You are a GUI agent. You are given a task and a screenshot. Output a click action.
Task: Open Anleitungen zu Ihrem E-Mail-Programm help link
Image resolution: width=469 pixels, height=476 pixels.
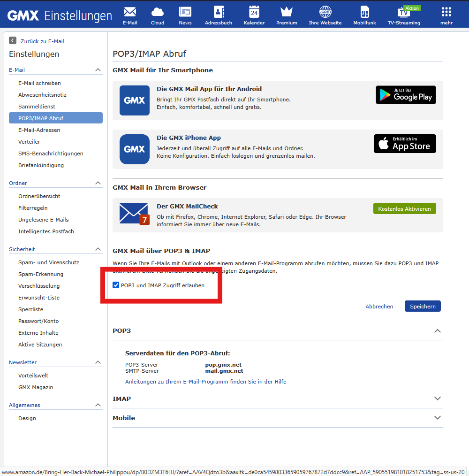pyautogui.click(x=206, y=382)
